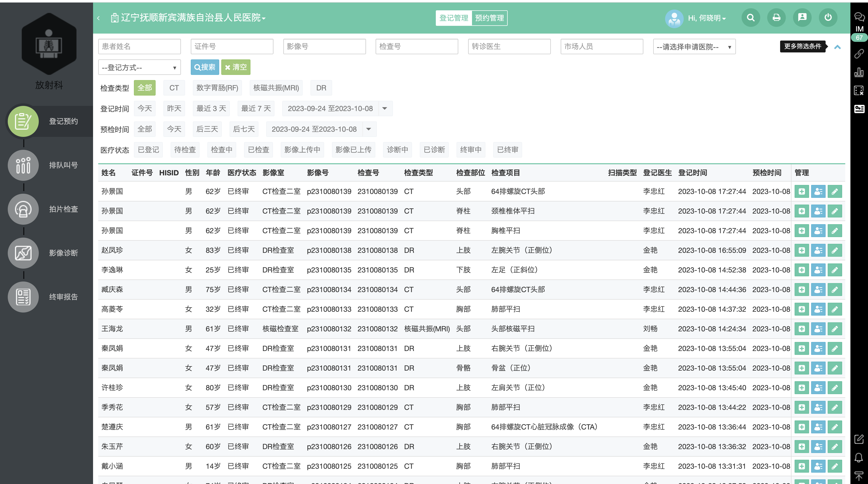Click the 转诊医生 input field
This screenshot has height=484, width=868.
coord(509,46)
